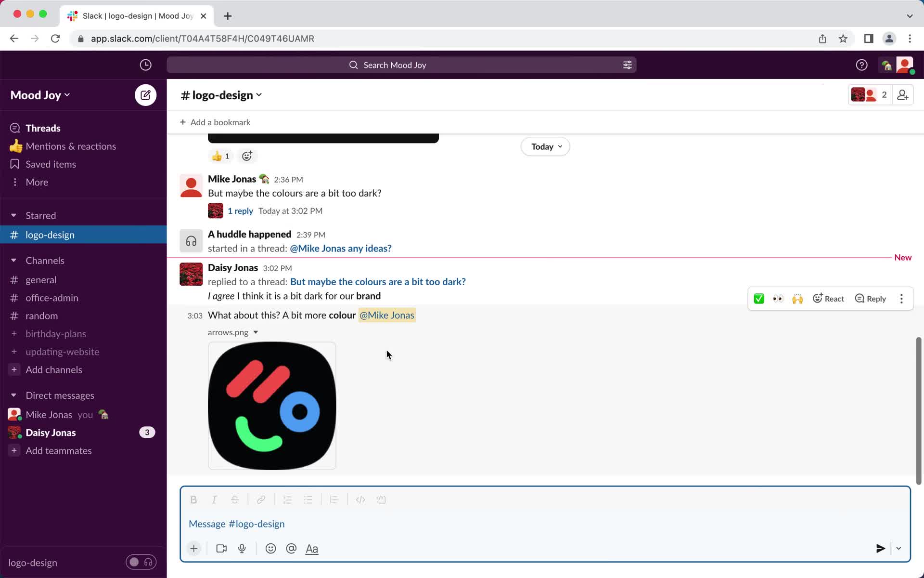Open schedule send options arrow
This screenshot has width=924, height=578.
point(898,548)
